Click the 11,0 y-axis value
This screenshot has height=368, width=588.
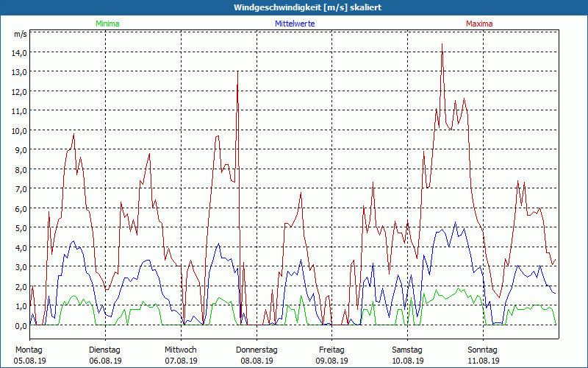click(x=21, y=111)
